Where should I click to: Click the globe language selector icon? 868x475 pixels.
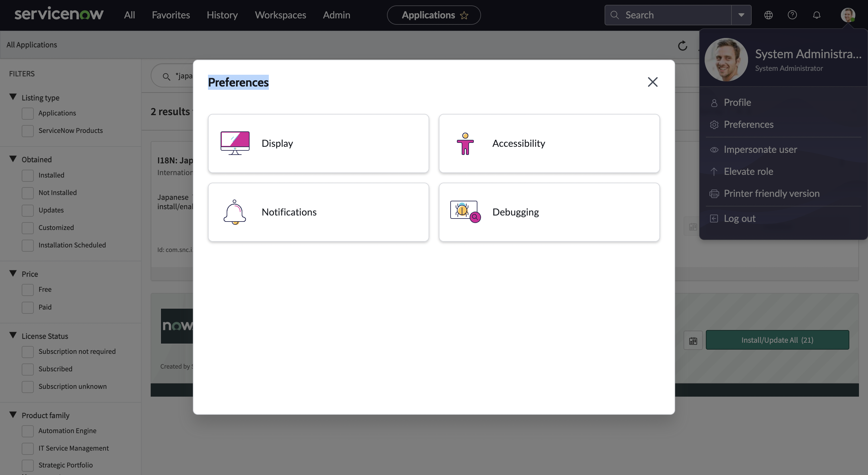click(768, 15)
